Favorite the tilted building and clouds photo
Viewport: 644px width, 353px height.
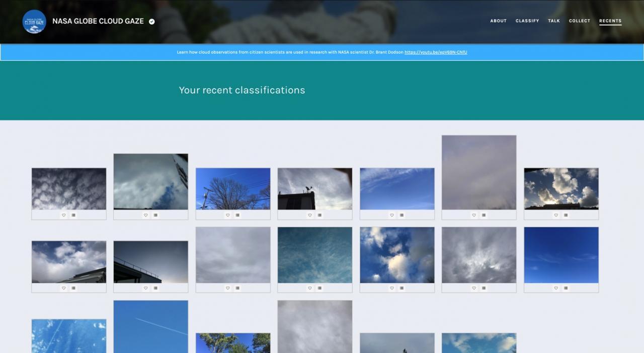[x=145, y=215]
